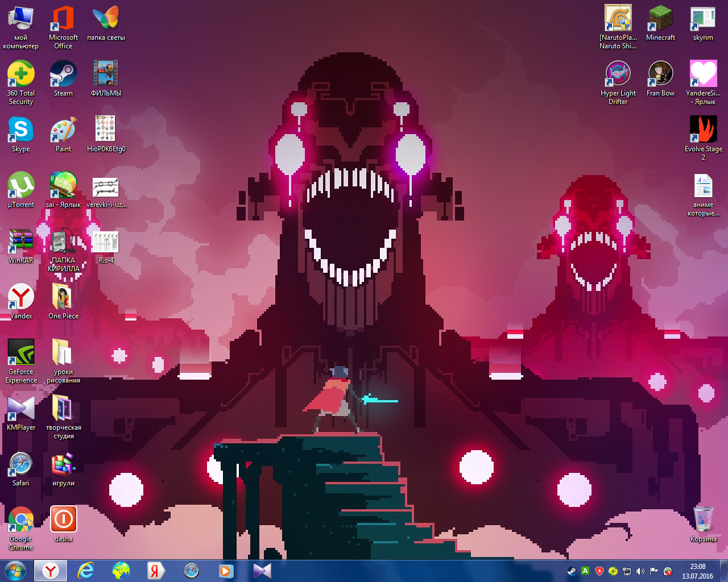Open Ris-4 image file
The height and width of the screenshot is (582, 728).
click(106, 246)
